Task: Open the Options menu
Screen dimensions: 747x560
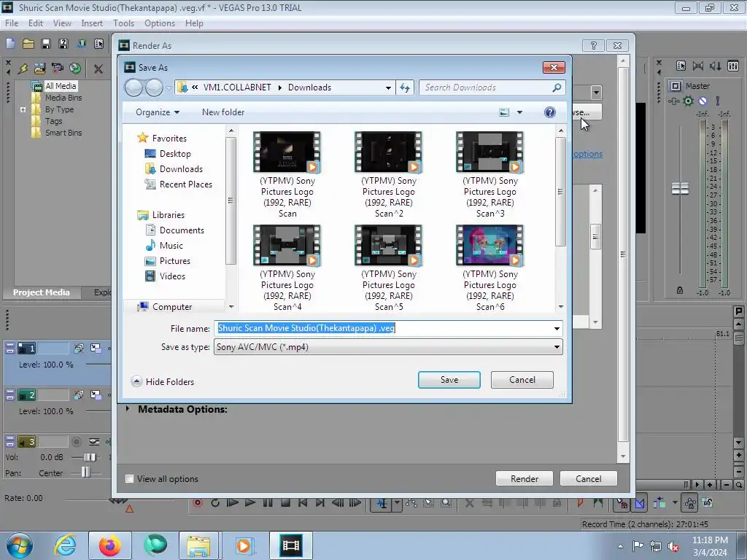Action: pyautogui.click(x=160, y=23)
